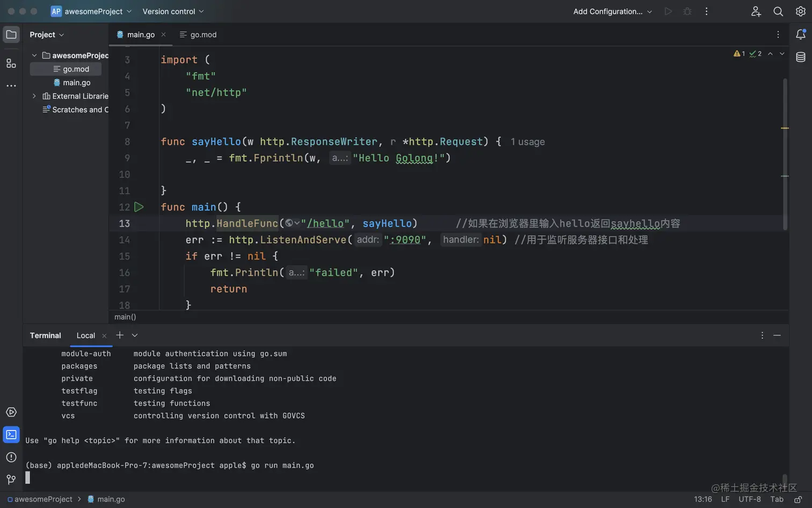The height and width of the screenshot is (508, 812).
Task: Open the Database tool window icon
Action: (800, 57)
